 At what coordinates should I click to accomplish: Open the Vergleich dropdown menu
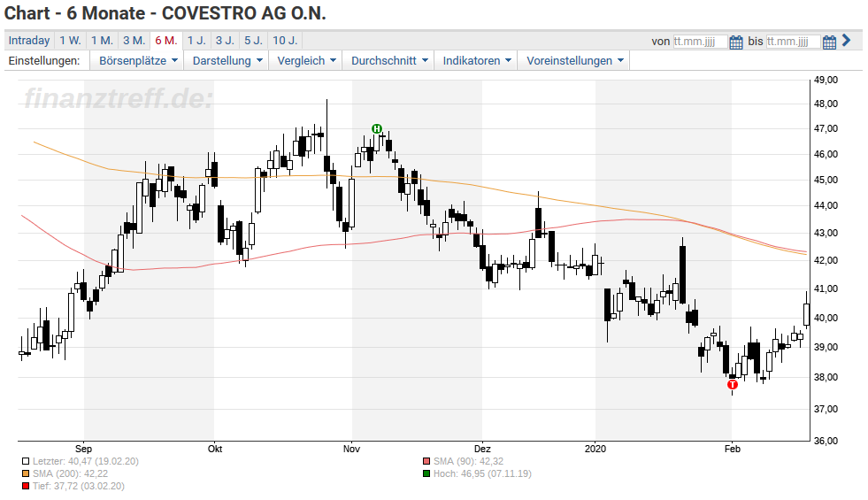tap(305, 61)
